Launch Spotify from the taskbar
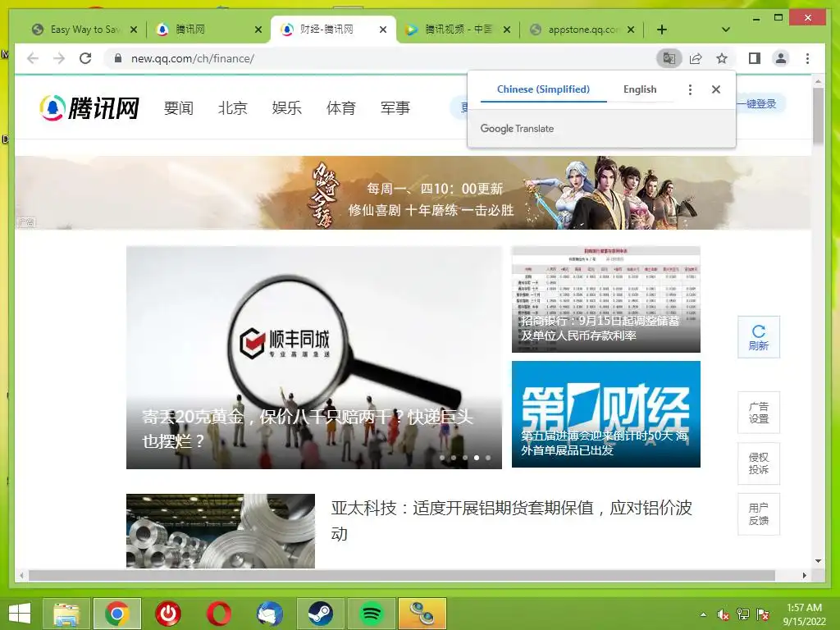The image size is (840, 630). (372, 614)
